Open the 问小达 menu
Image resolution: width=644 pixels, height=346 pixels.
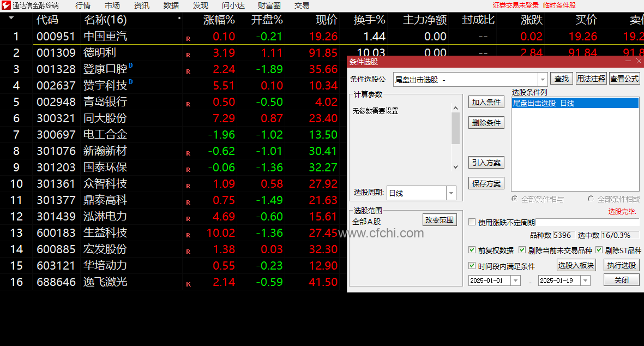(x=233, y=6)
